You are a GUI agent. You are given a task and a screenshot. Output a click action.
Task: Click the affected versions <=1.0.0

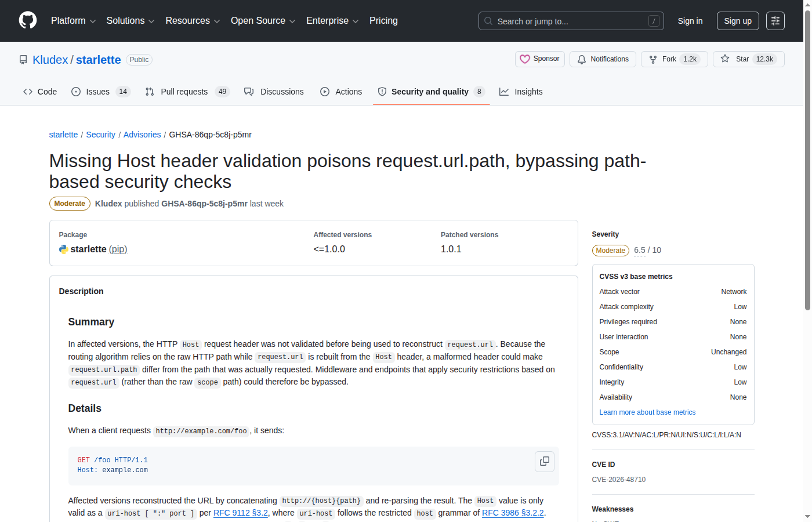coord(329,249)
